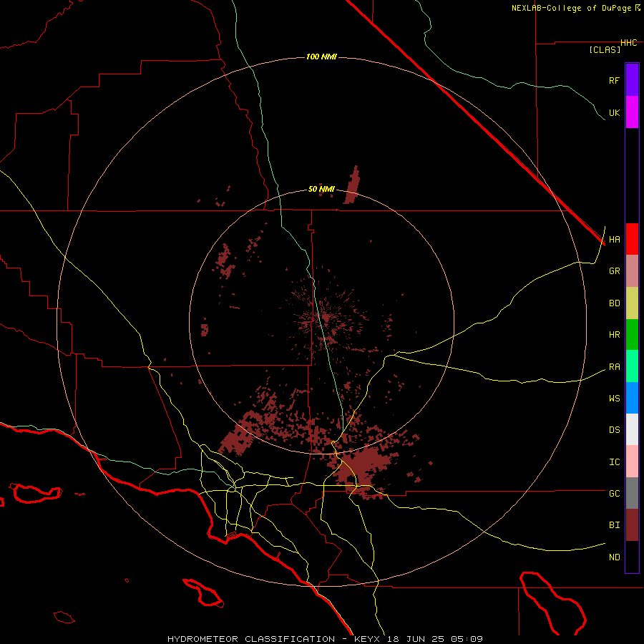The image size is (644, 644).
Task: Click the "05:09" timestamp text
Action: tap(467, 639)
